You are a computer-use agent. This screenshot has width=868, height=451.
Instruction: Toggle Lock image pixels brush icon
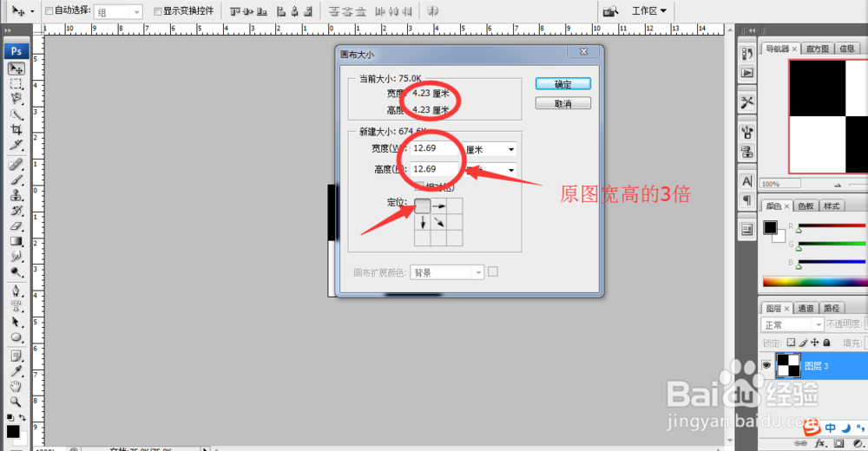[x=803, y=343]
